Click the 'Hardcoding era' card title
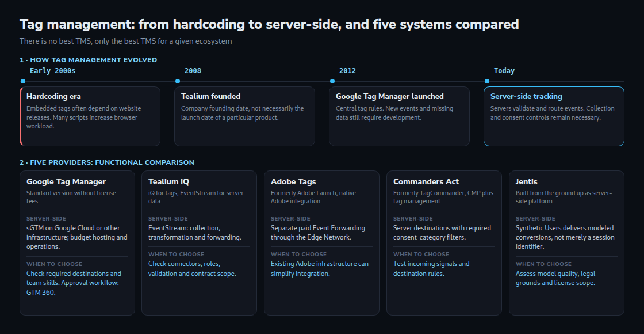644x334 pixels. coord(54,96)
